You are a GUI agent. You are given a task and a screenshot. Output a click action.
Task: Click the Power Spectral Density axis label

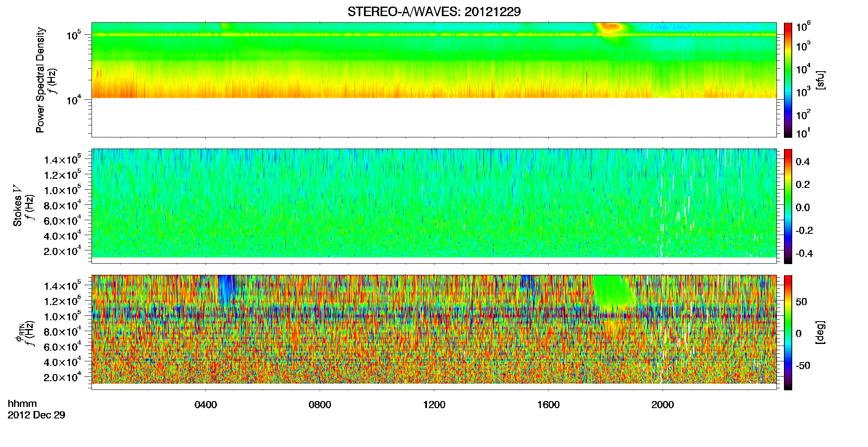pyautogui.click(x=40, y=80)
